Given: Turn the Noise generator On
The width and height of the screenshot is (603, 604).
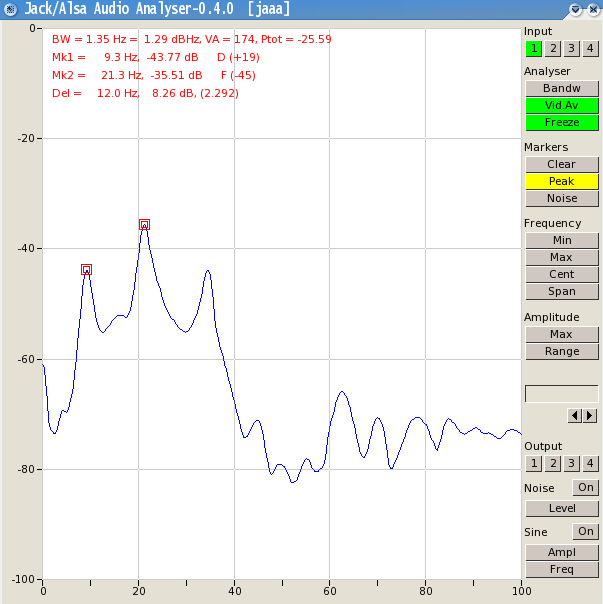Looking at the screenshot, I should click(x=585, y=487).
